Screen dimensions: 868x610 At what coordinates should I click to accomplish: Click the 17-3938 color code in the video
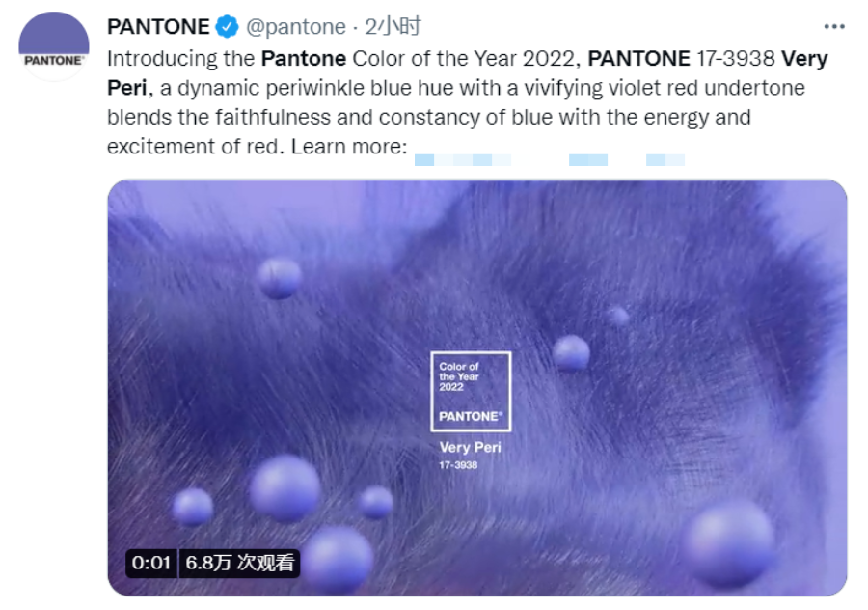[x=458, y=465]
